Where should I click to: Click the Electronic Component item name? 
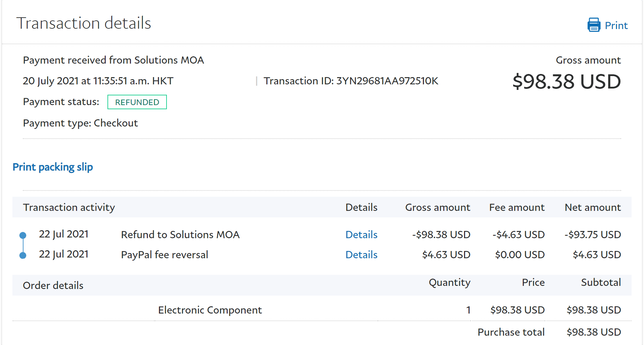210,310
